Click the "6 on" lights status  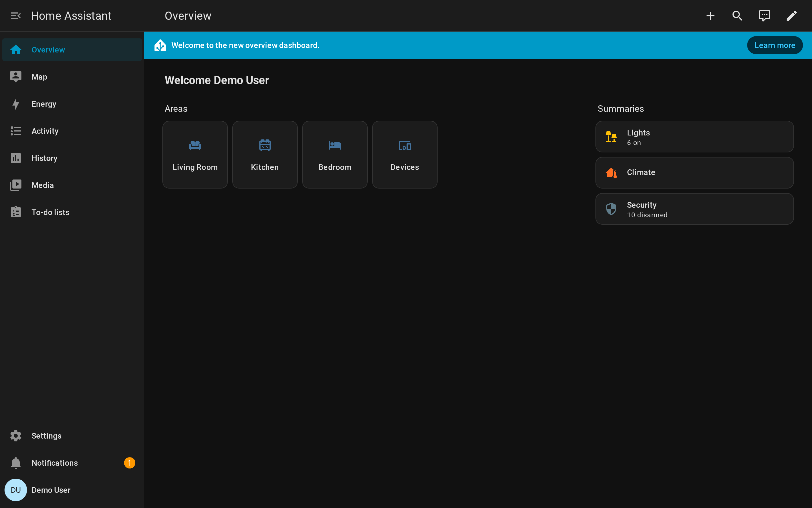click(634, 143)
